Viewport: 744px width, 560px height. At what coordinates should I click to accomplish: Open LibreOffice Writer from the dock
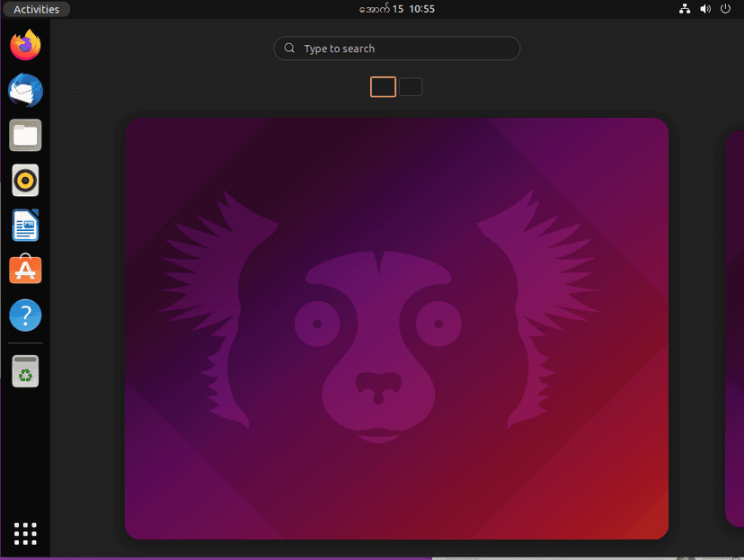[x=25, y=226]
